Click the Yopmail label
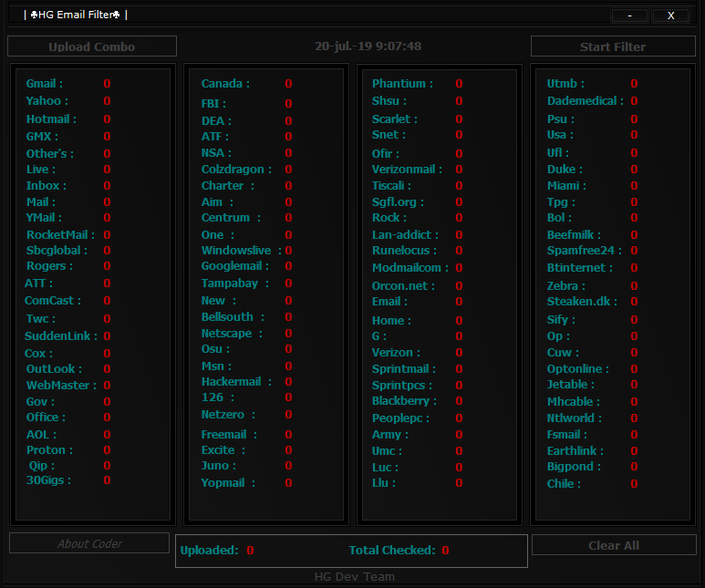This screenshot has width=705, height=588. click(x=228, y=483)
